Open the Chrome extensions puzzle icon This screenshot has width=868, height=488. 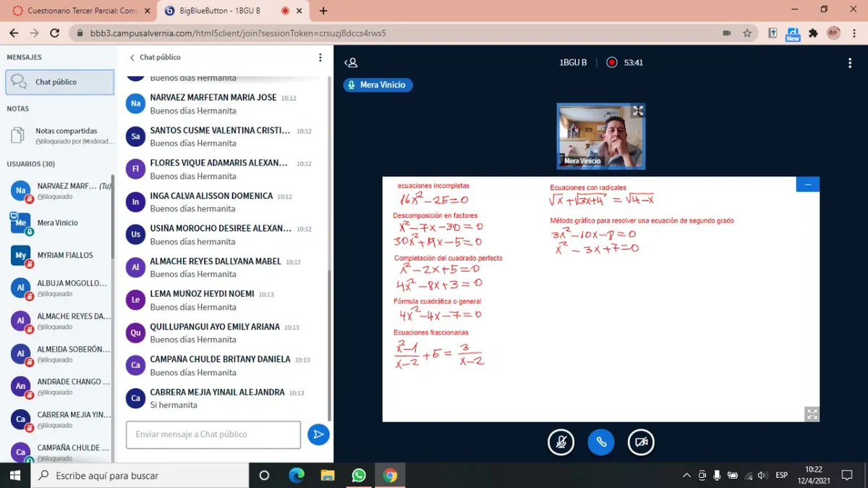coord(813,33)
